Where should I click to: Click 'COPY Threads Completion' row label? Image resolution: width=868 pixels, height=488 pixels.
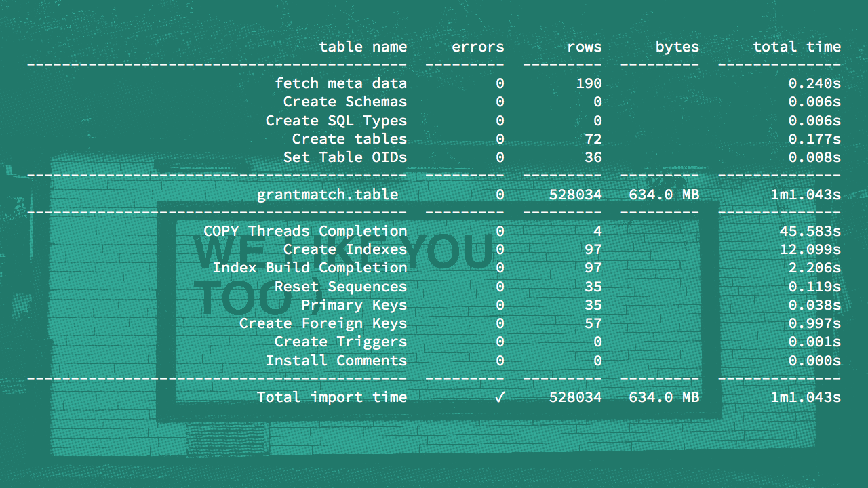coord(305,231)
